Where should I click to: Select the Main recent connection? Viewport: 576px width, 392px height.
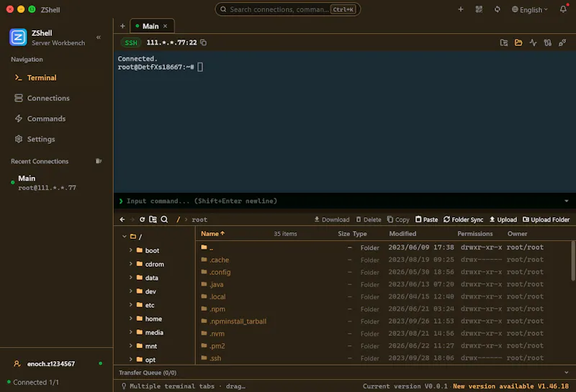pos(56,183)
